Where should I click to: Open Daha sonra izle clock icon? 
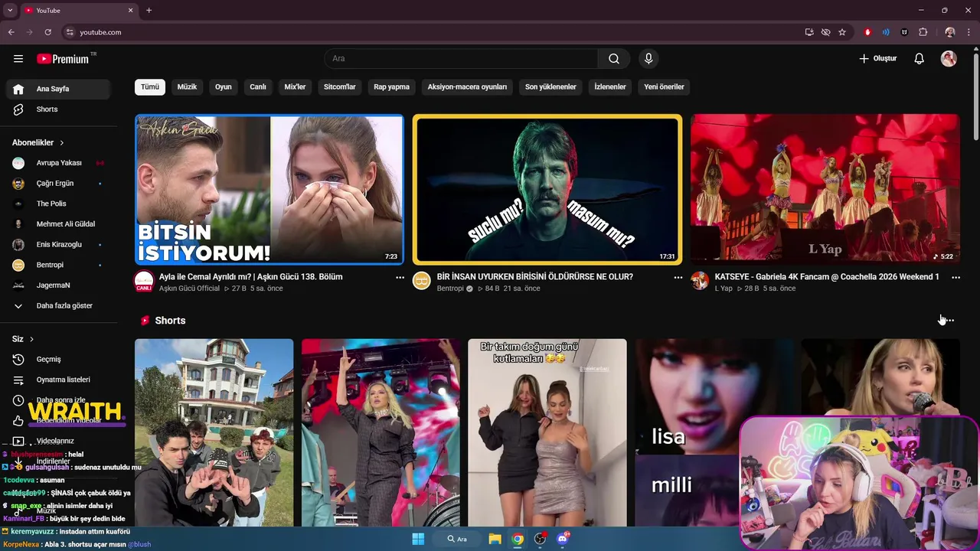[x=18, y=400]
